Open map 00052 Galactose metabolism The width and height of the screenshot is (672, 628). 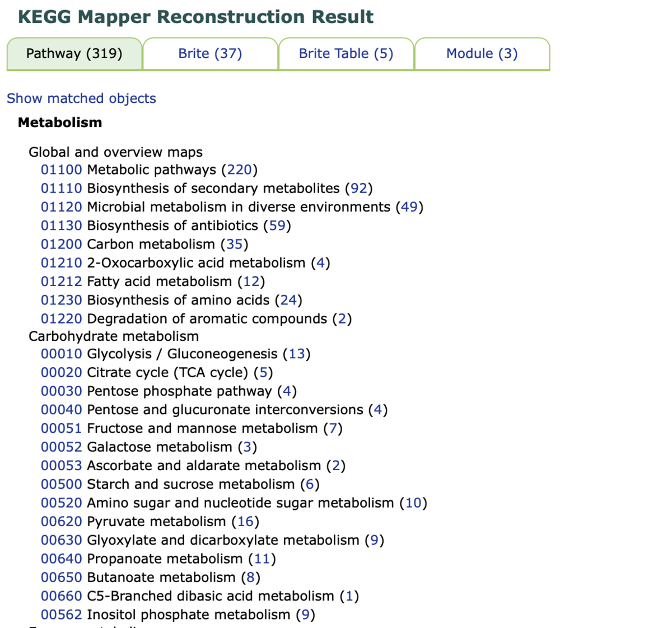pos(62,447)
